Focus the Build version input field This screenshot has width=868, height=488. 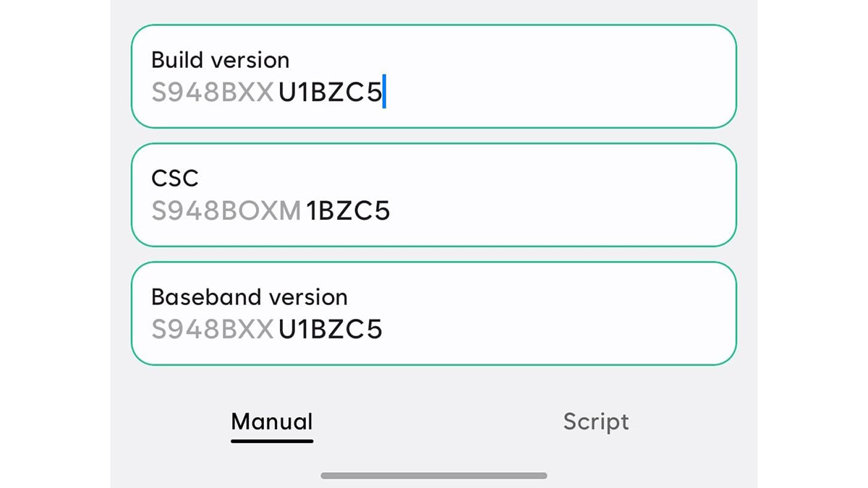[434, 77]
